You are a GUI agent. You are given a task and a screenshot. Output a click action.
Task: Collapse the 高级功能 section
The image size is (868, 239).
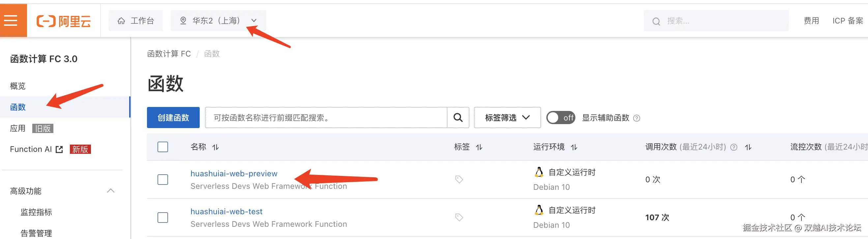110,191
